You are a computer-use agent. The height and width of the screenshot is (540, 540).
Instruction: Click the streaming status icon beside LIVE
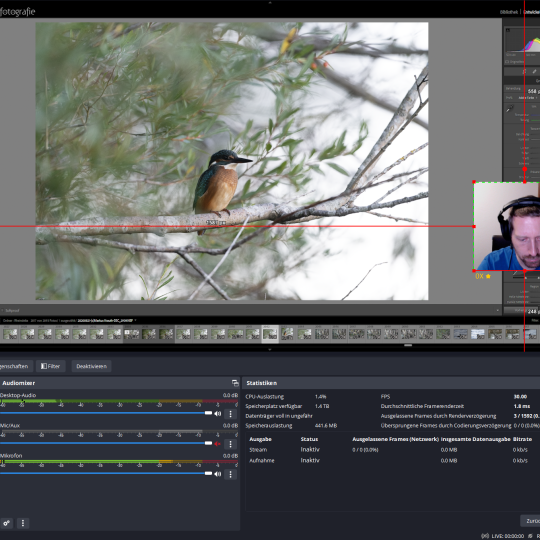pyautogui.click(x=485, y=536)
